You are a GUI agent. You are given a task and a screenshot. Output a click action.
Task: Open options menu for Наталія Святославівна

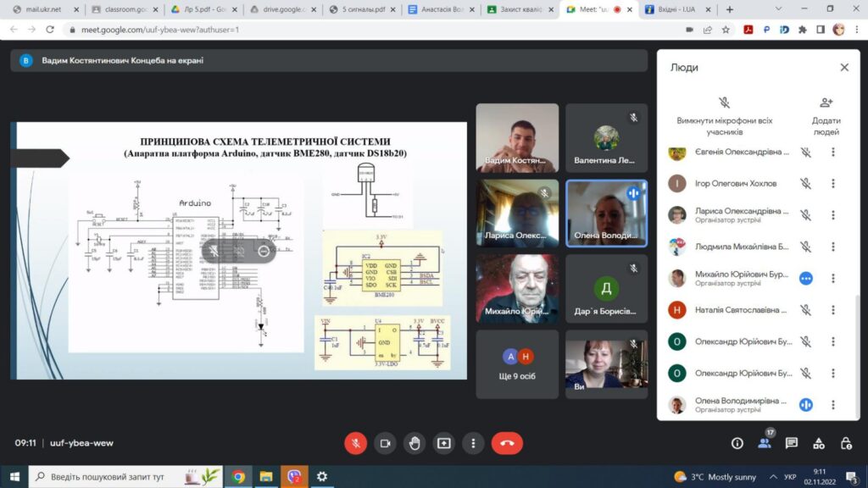[832, 310]
